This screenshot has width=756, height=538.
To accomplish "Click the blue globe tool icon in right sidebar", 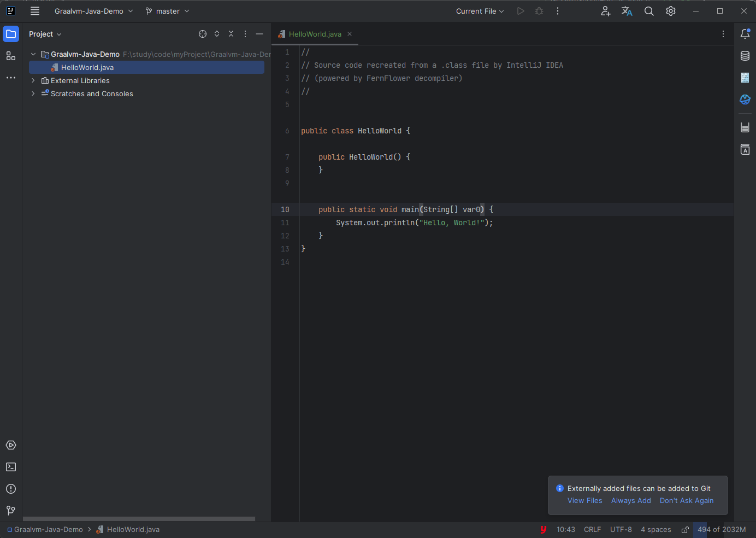I will point(745,100).
